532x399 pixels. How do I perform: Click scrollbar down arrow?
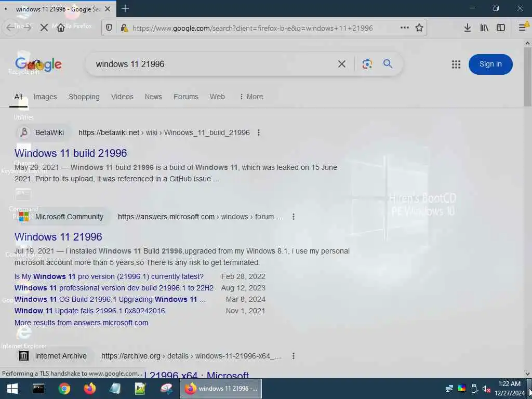tap(527, 374)
